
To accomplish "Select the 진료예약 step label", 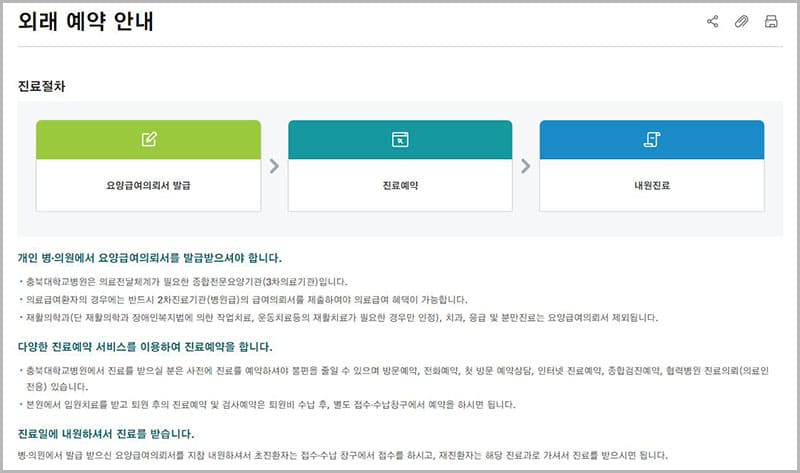I will click(x=400, y=186).
